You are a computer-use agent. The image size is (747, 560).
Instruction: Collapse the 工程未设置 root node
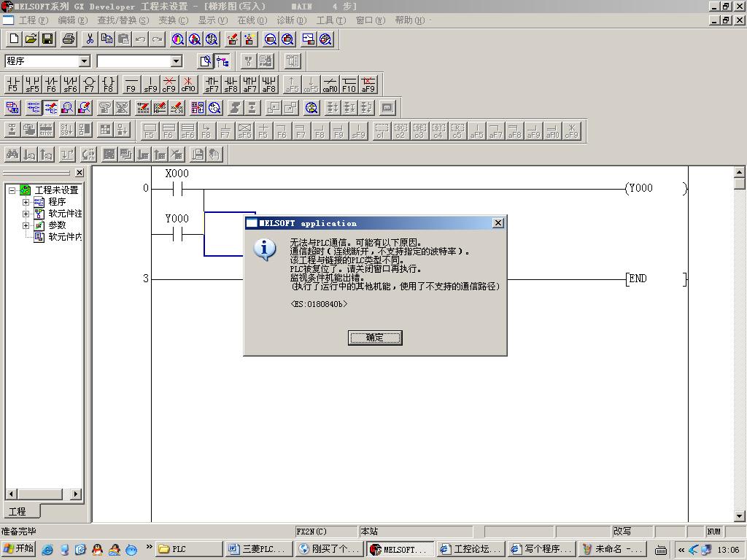pos(12,190)
